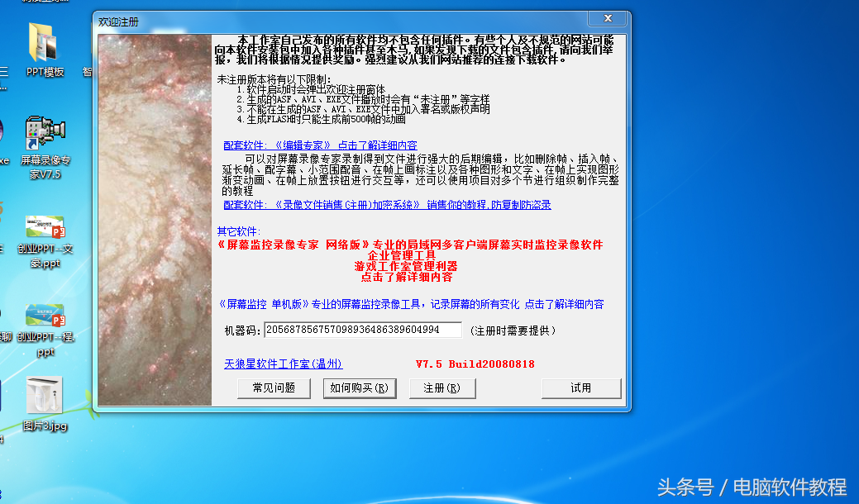Click the 欢迎注册 title bar text
The image size is (859, 504).
pos(118,21)
